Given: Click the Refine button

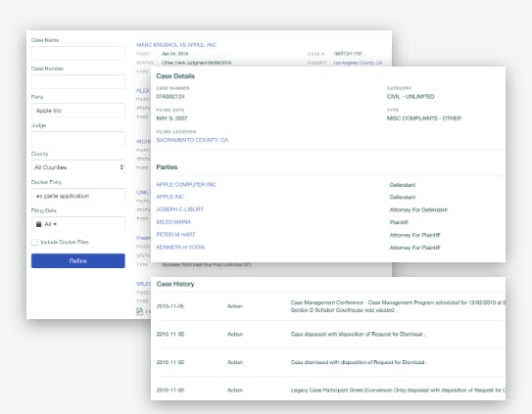Looking at the screenshot, I should point(78,260).
